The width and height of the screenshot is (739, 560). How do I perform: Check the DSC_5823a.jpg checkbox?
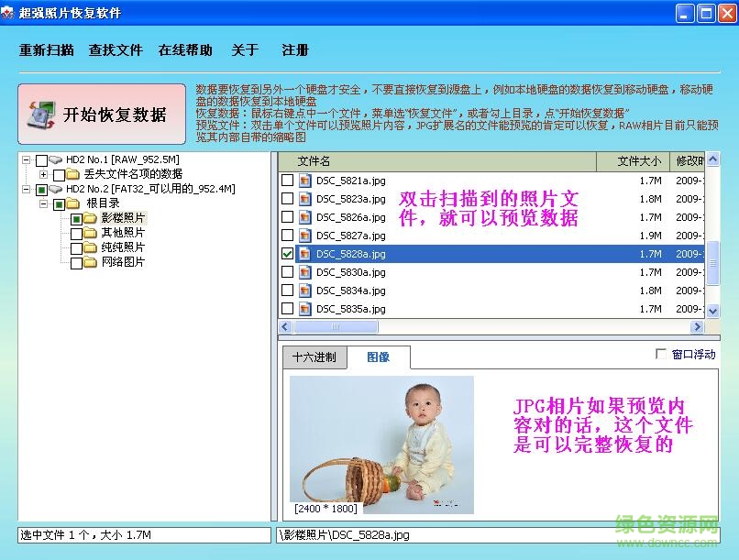[x=288, y=197]
